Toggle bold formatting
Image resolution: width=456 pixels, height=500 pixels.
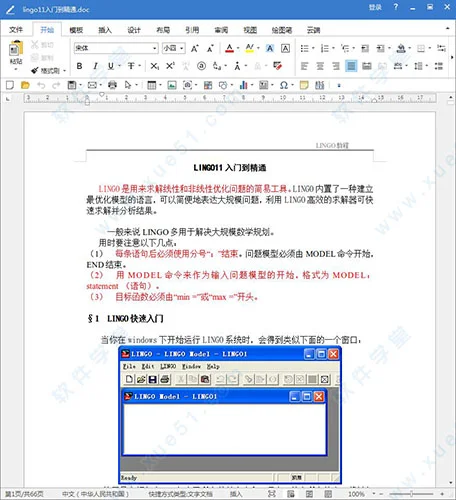[79, 66]
